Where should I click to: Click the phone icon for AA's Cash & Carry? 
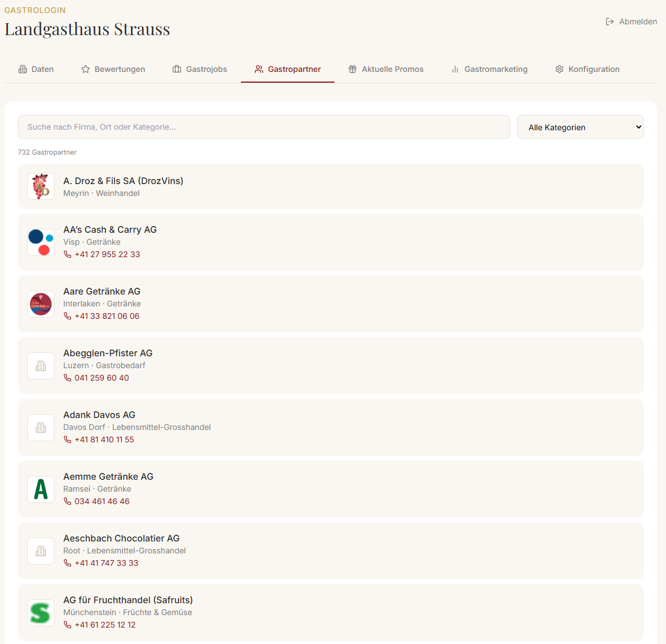point(67,254)
